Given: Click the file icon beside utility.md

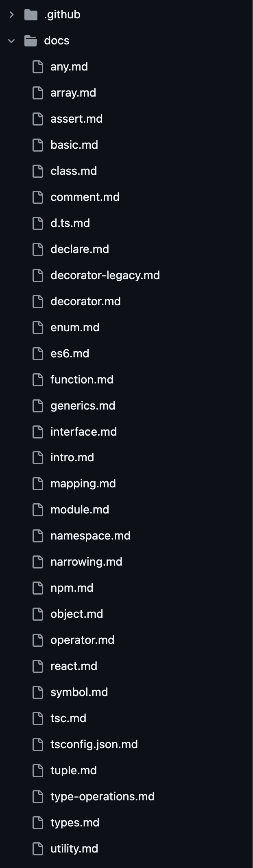Looking at the screenshot, I should pyautogui.click(x=38, y=848).
